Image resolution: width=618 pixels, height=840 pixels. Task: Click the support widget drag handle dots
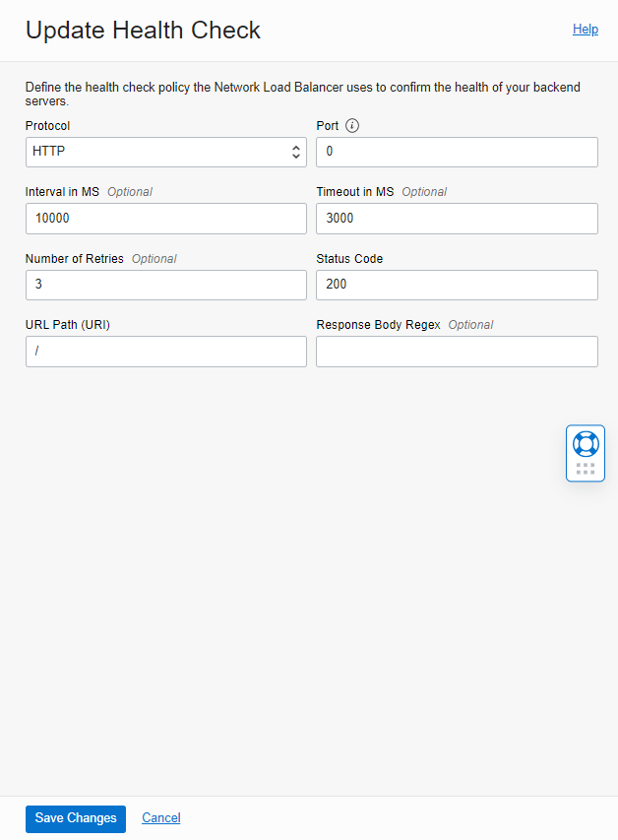pos(586,469)
